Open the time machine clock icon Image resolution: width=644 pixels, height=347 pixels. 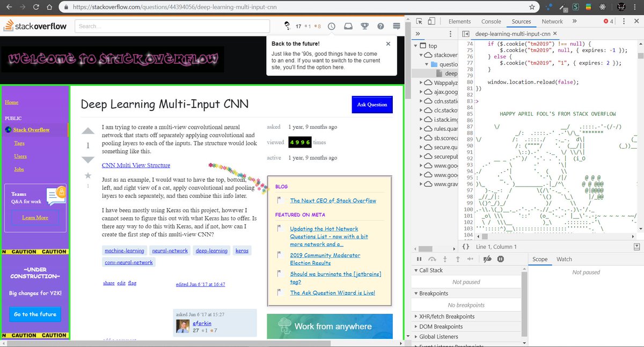coord(332,26)
